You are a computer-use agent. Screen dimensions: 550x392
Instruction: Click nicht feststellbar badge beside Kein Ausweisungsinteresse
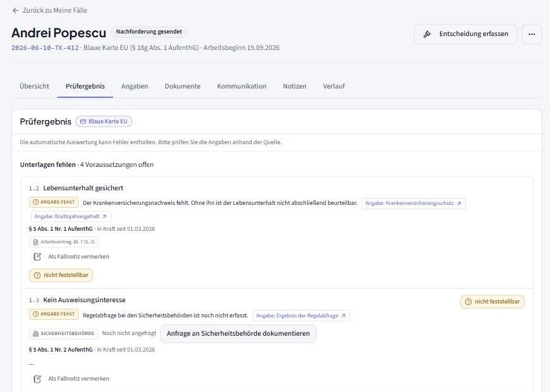[492, 302]
